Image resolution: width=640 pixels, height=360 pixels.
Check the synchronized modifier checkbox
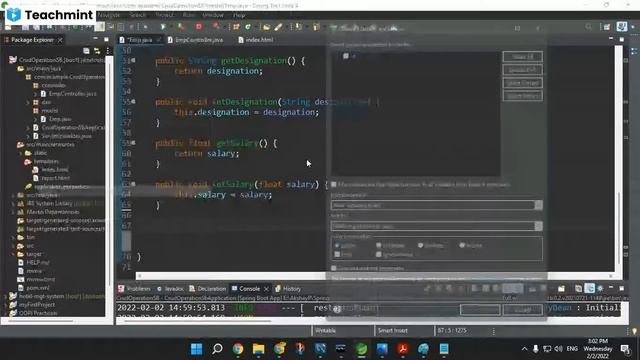click(x=379, y=254)
